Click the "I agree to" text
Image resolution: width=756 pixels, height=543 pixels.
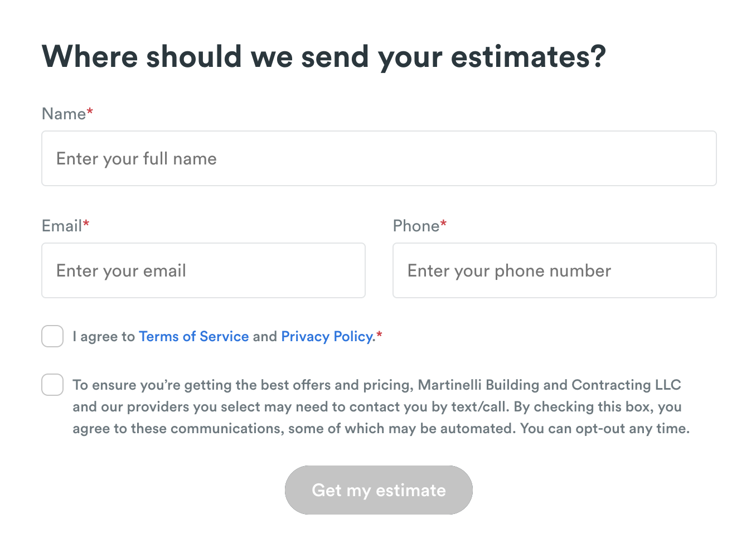[104, 337]
